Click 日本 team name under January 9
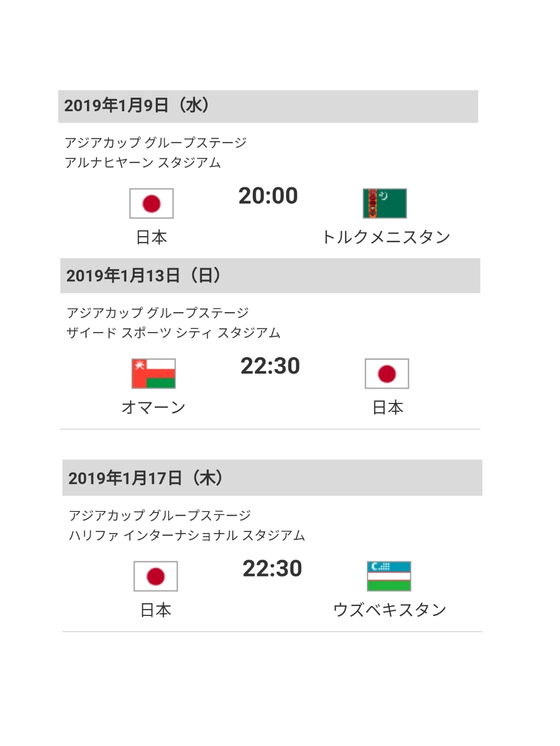 152,237
